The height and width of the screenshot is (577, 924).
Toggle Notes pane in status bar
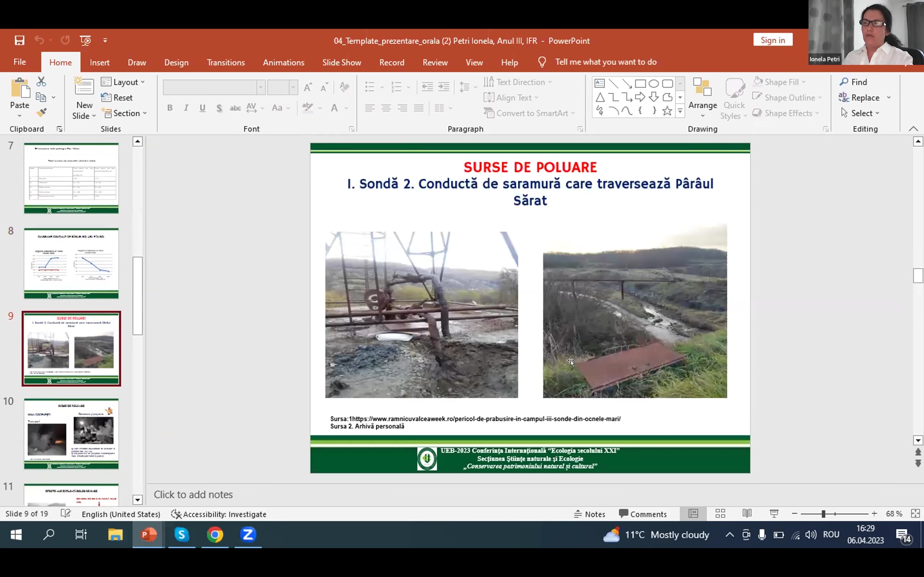click(x=590, y=514)
